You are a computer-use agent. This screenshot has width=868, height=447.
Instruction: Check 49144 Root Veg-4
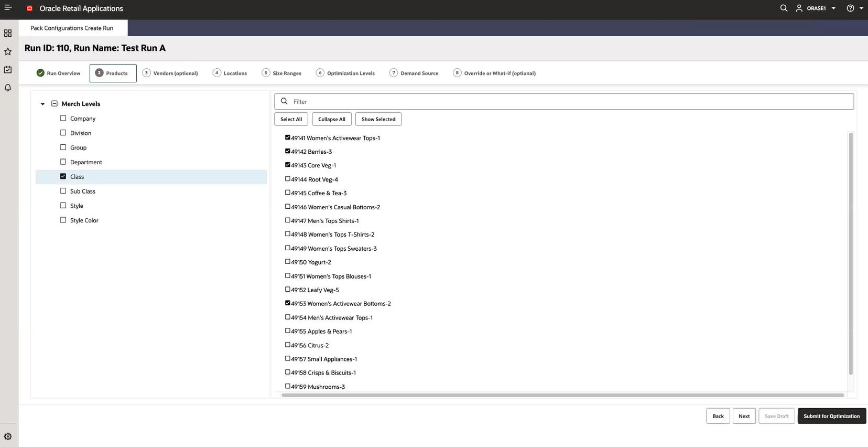click(x=287, y=179)
